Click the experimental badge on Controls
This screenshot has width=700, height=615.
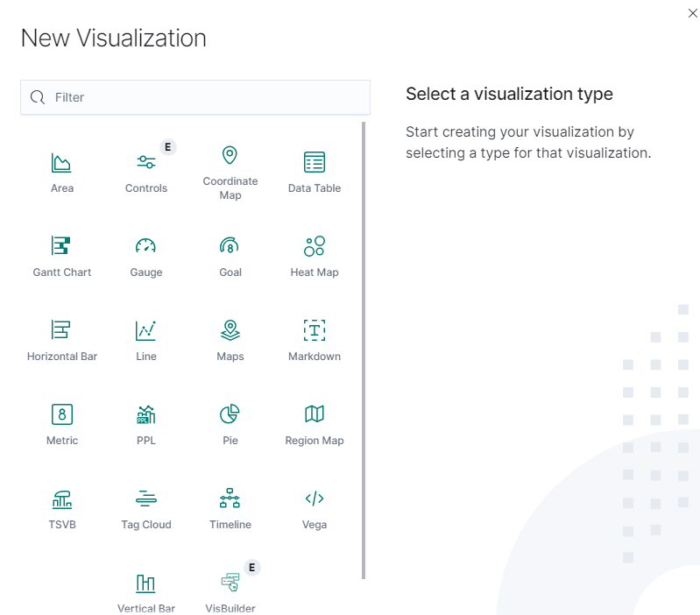[x=168, y=147]
